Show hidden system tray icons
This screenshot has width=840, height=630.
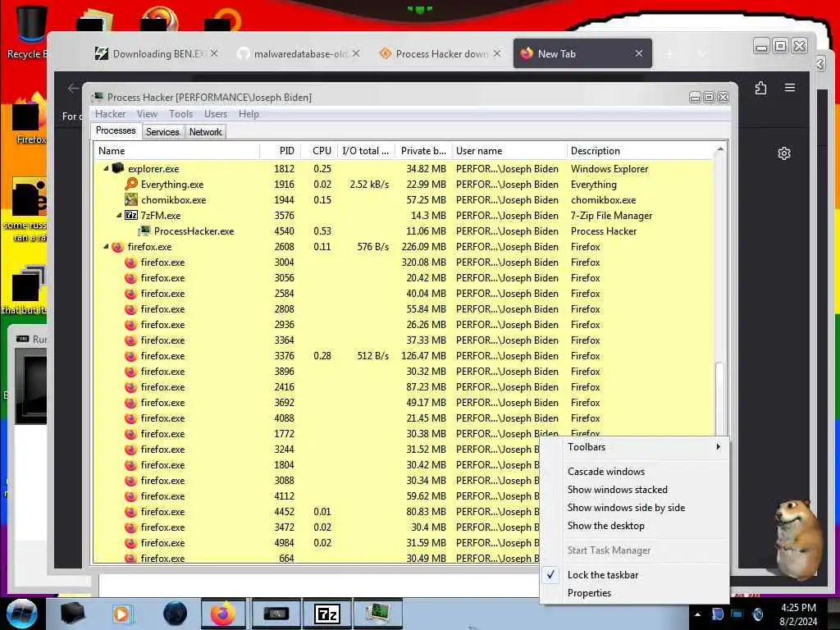click(697, 614)
